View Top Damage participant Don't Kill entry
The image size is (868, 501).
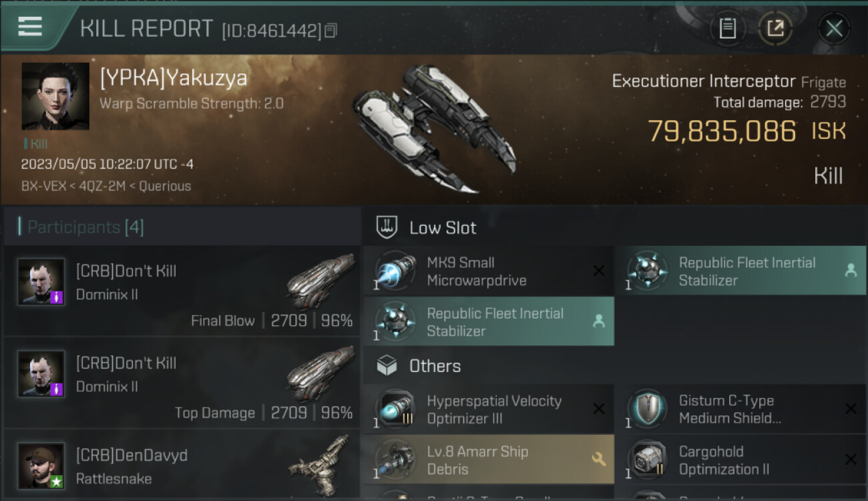pos(182,383)
